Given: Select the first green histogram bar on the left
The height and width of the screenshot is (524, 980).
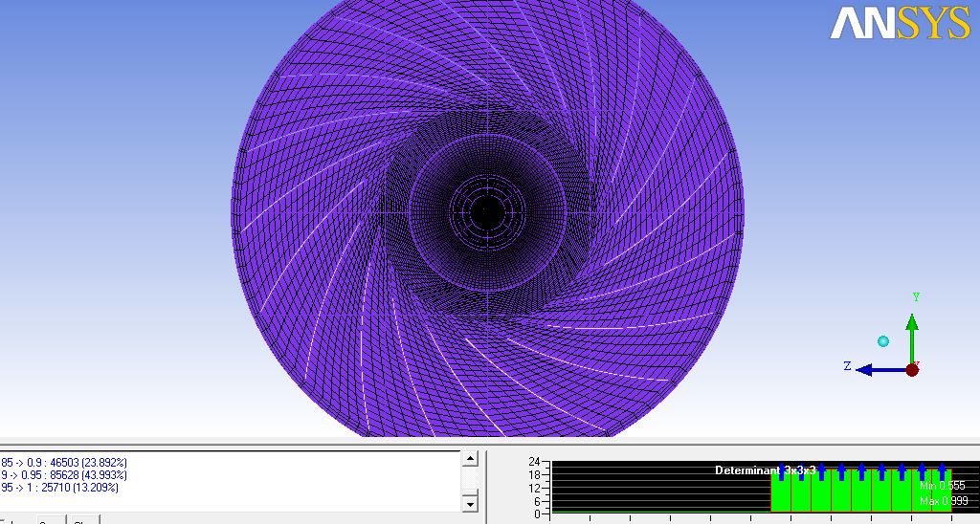Looking at the screenshot, I should pos(780,491).
